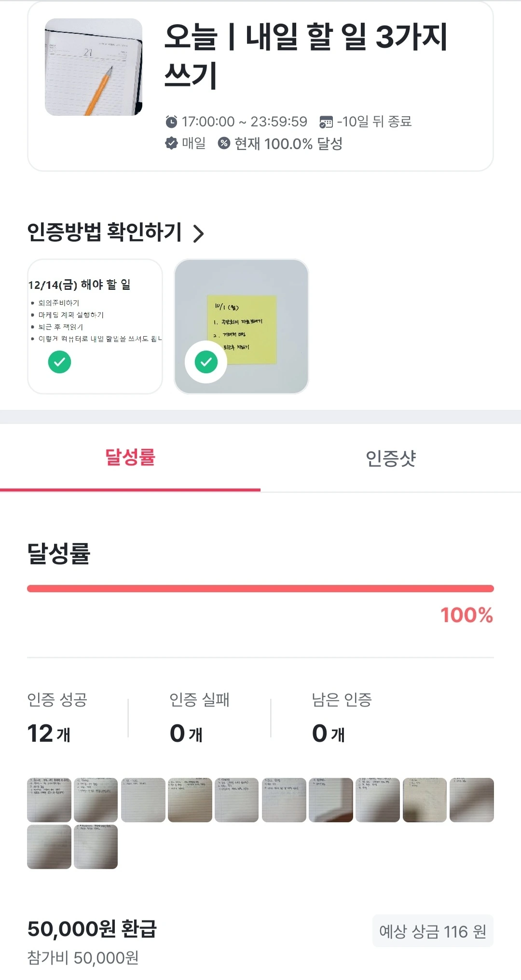Open the fourth certification photo with beige tint

coord(190,800)
